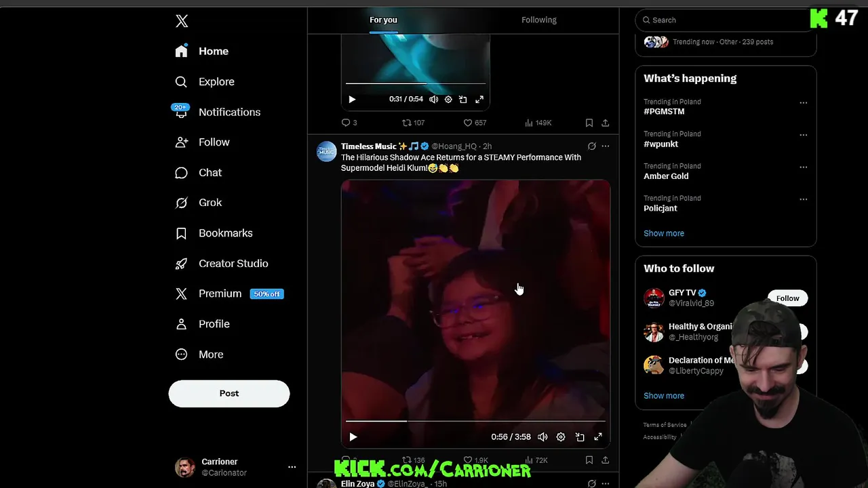
Task: Open options for #wpunkt trend
Action: [x=804, y=135]
